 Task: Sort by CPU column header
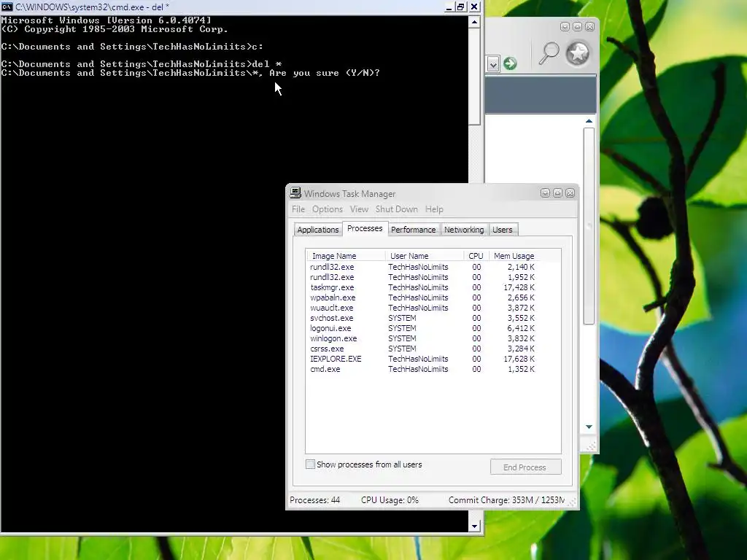click(x=476, y=256)
